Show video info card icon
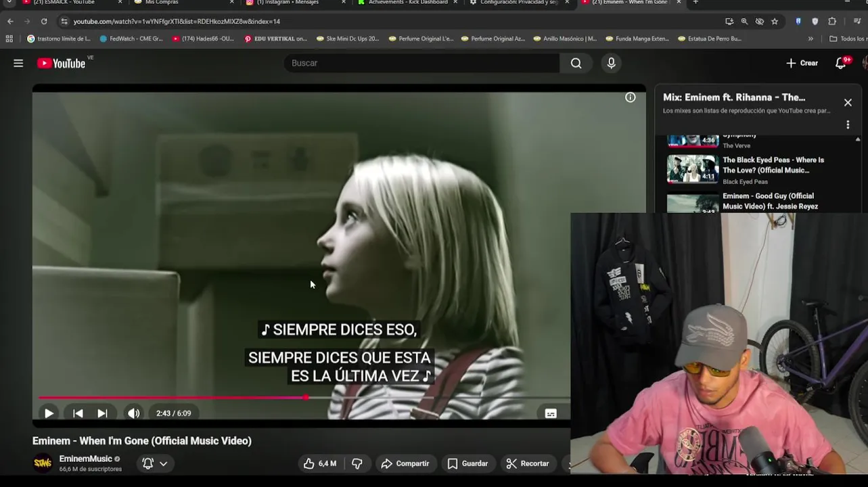 click(x=630, y=97)
